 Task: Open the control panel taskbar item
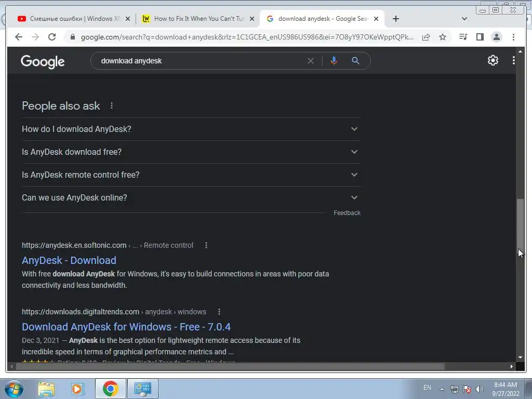click(142, 389)
